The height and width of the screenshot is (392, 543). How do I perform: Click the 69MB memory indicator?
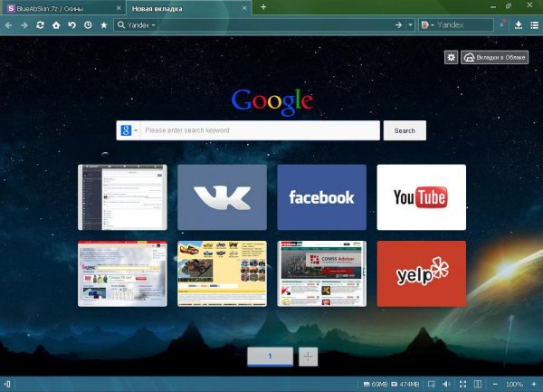[376, 384]
